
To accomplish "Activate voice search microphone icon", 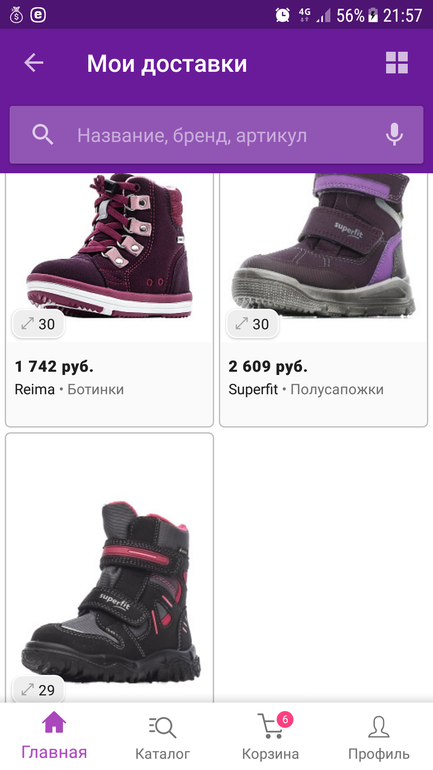I will click(x=394, y=135).
